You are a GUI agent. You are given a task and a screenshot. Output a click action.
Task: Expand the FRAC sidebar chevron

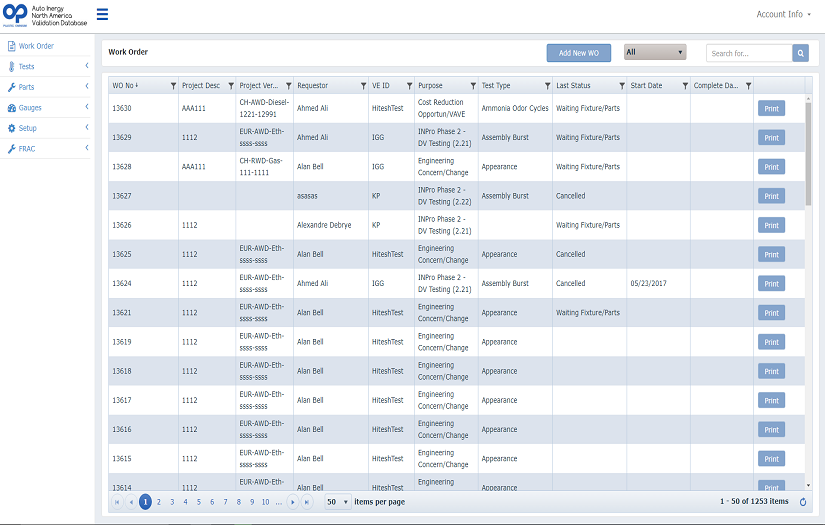click(87, 148)
